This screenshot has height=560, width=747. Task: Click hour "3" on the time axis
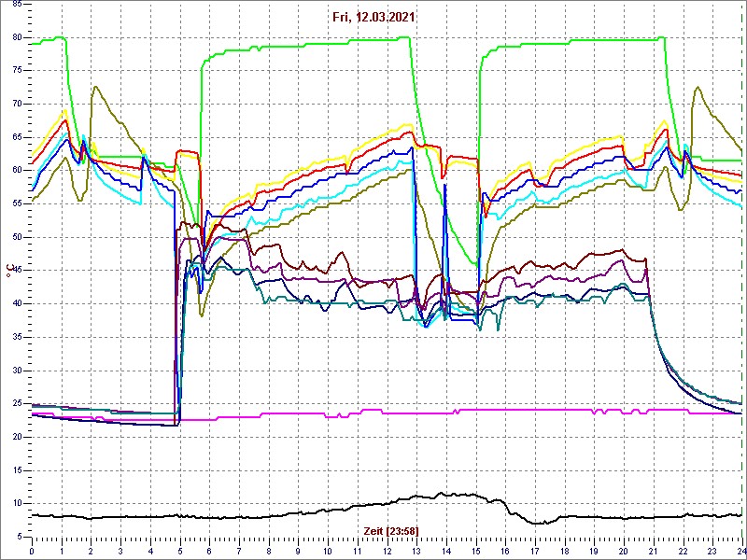[x=120, y=551]
